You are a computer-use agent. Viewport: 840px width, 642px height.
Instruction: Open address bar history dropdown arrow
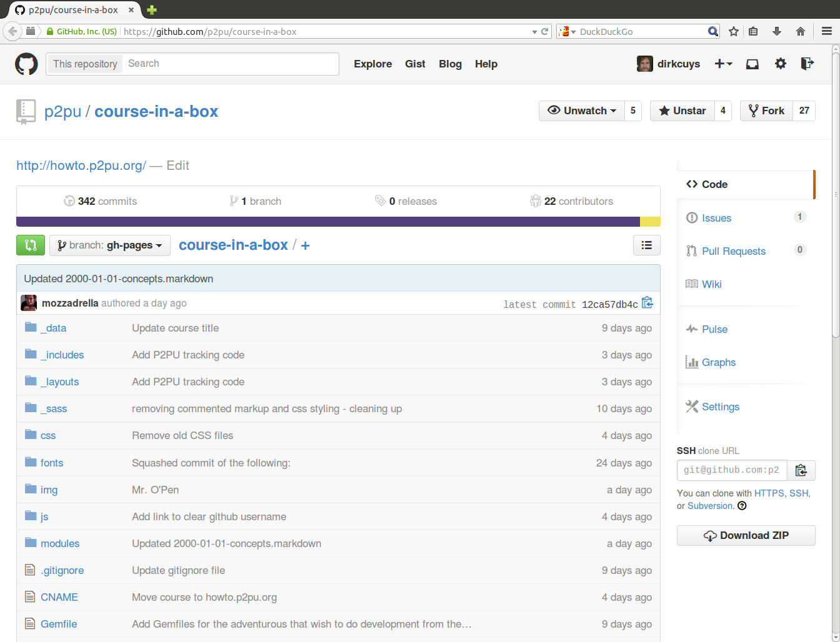tap(534, 32)
